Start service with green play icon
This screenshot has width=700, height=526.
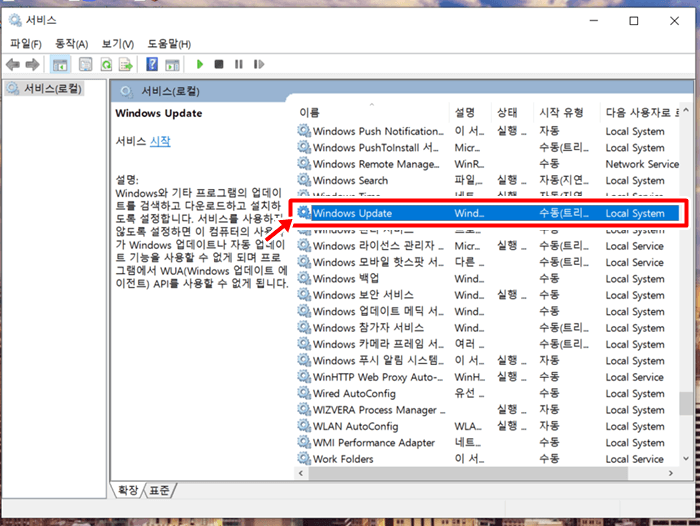tap(200, 65)
